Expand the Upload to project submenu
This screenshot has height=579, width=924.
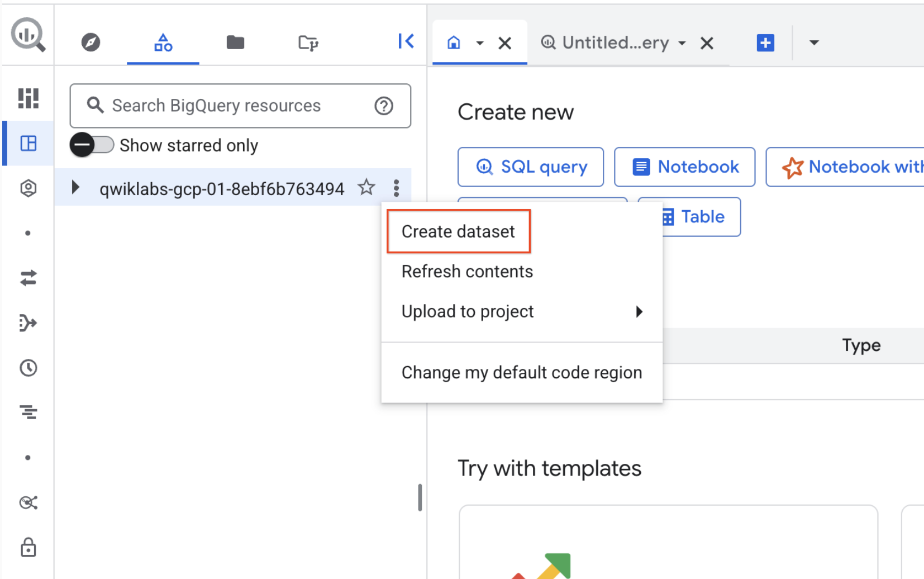coord(639,312)
